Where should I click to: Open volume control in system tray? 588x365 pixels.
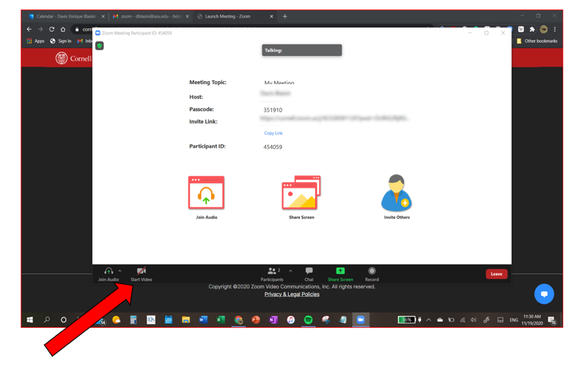(x=474, y=320)
